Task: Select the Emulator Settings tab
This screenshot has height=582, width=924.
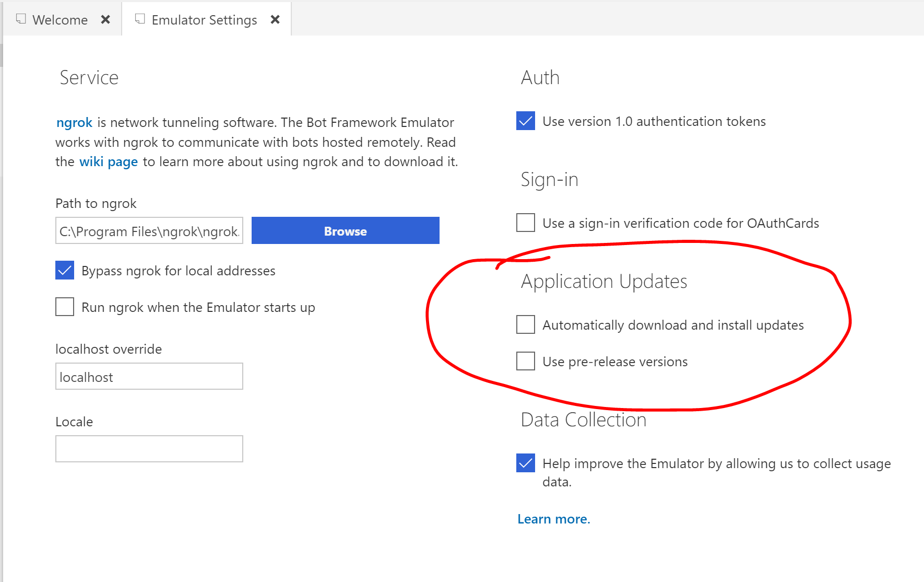Action: (204, 19)
